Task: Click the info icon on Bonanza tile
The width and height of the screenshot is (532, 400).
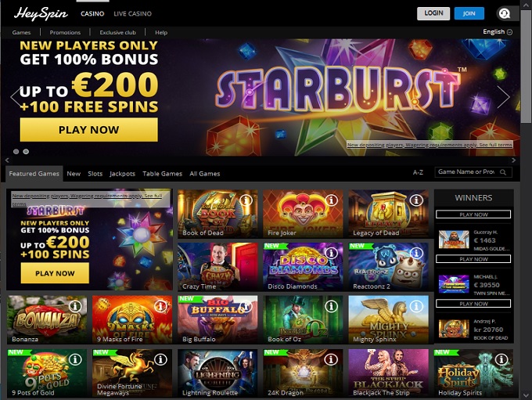Action: [75, 306]
